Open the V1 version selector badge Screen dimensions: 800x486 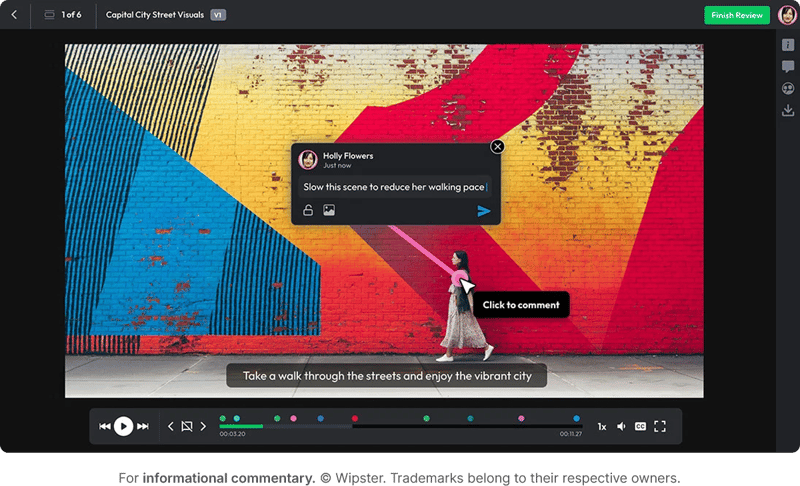(x=218, y=15)
